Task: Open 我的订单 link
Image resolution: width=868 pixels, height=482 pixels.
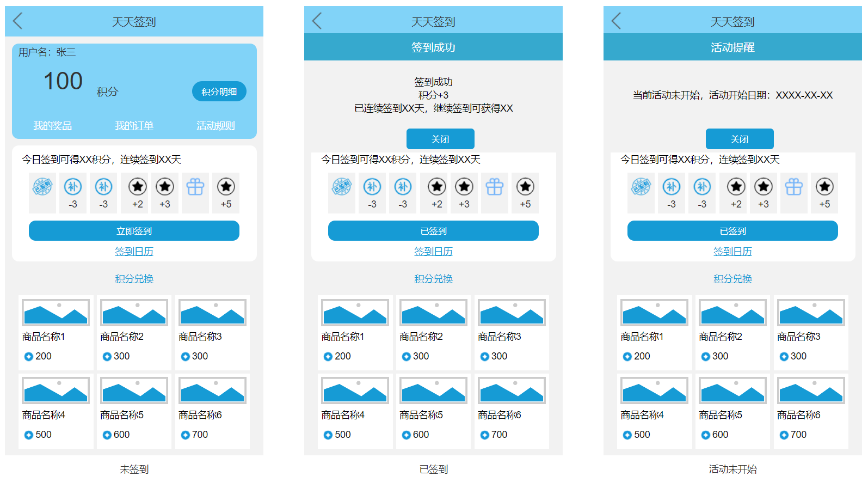Action: (x=134, y=126)
